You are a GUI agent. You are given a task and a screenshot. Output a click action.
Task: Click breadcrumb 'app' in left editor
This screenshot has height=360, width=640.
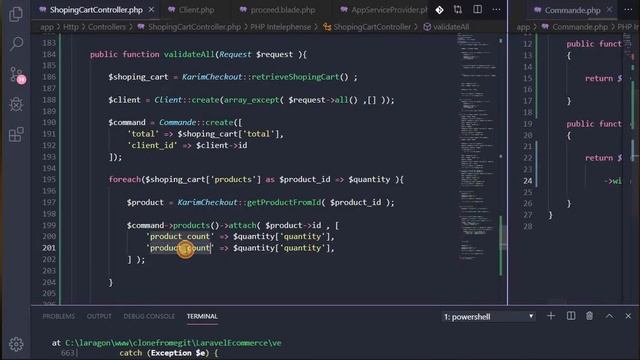47,27
